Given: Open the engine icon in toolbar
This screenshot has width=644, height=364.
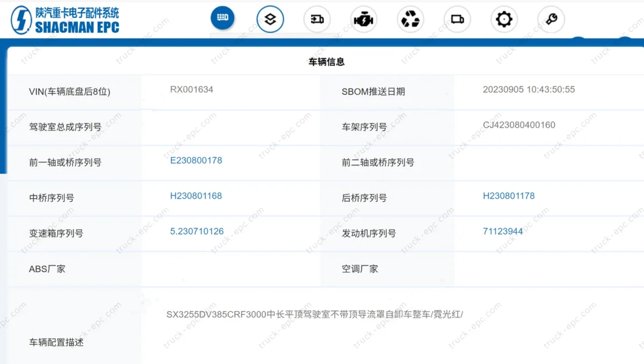Looking at the screenshot, I should 364,19.
